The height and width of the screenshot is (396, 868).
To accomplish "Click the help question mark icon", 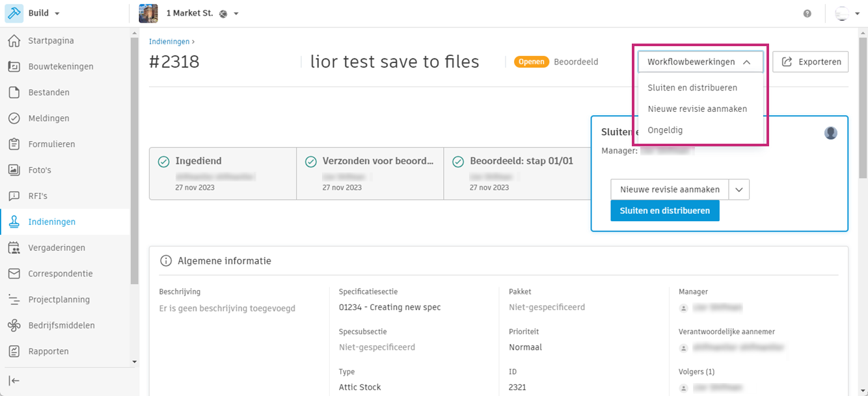I will 807,14.
